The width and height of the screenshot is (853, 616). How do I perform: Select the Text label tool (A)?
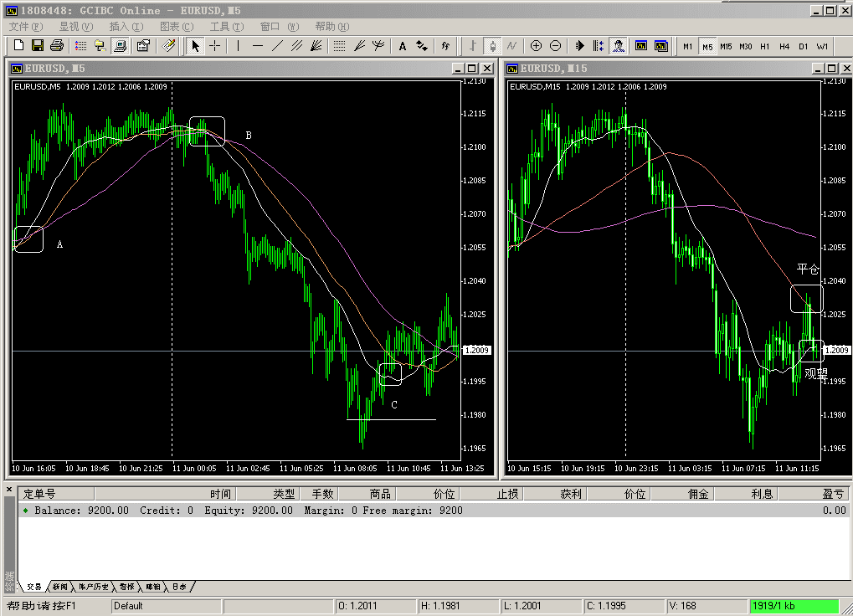[403, 46]
